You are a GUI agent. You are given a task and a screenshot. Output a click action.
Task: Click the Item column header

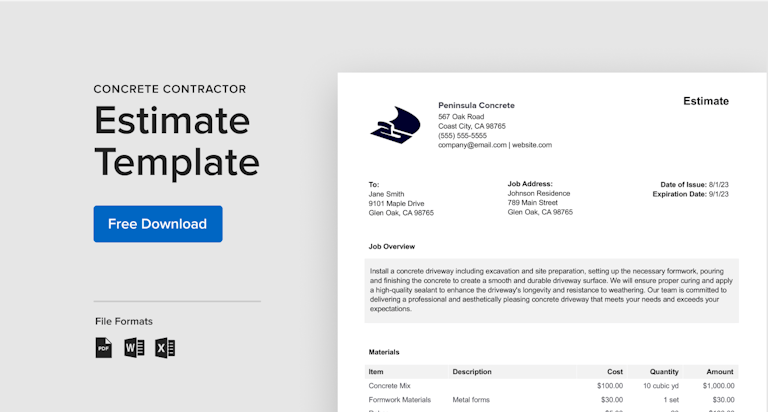point(376,371)
